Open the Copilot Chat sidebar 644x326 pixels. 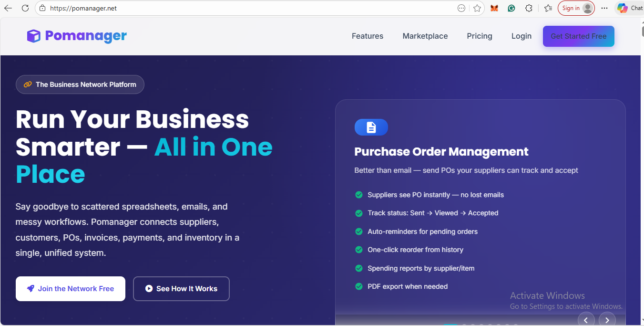point(629,8)
